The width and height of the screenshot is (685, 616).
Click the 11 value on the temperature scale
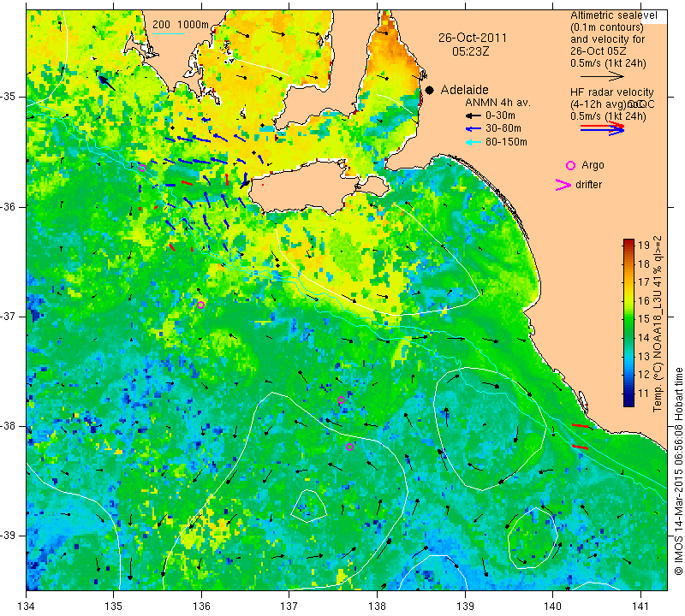click(644, 394)
